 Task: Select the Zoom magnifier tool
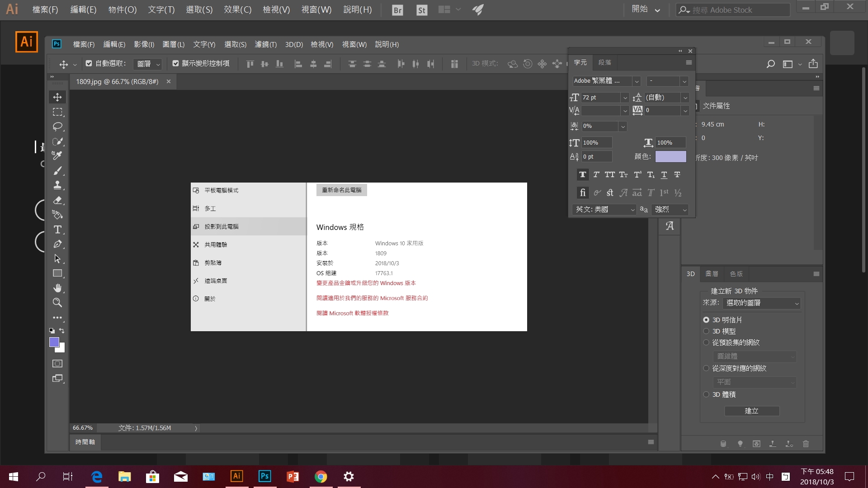coord(57,302)
